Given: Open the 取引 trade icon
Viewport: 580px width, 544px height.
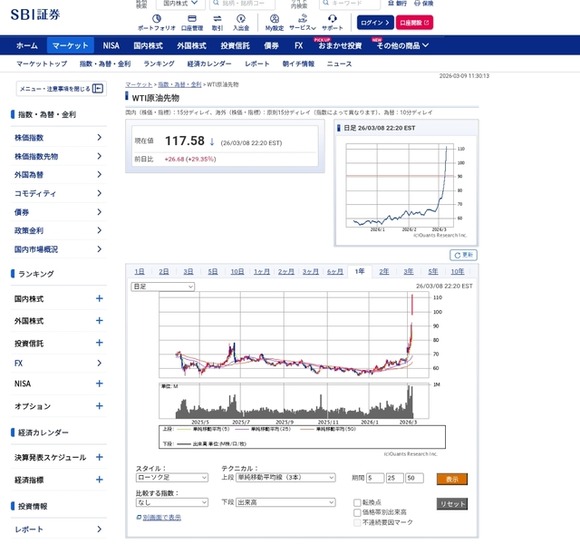Looking at the screenshot, I should 217,18.
